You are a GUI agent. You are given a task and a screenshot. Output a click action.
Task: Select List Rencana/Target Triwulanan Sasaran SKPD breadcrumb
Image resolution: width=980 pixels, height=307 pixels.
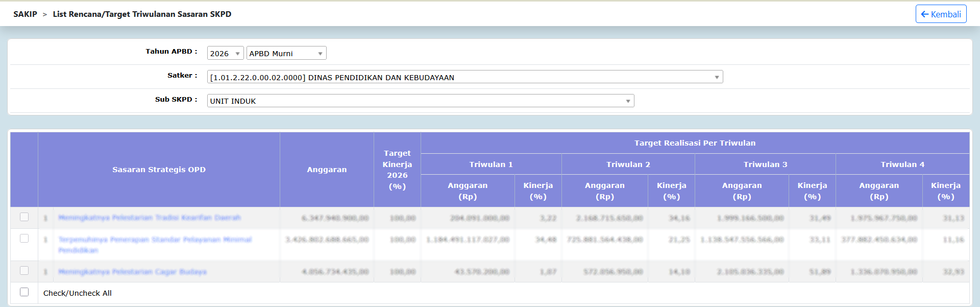point(142,14)
